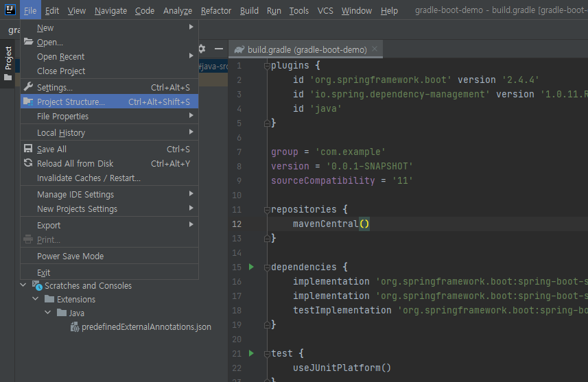588x382 pixels.
Task: Toggle Power Save Mode
Action: tap(109, 256)
